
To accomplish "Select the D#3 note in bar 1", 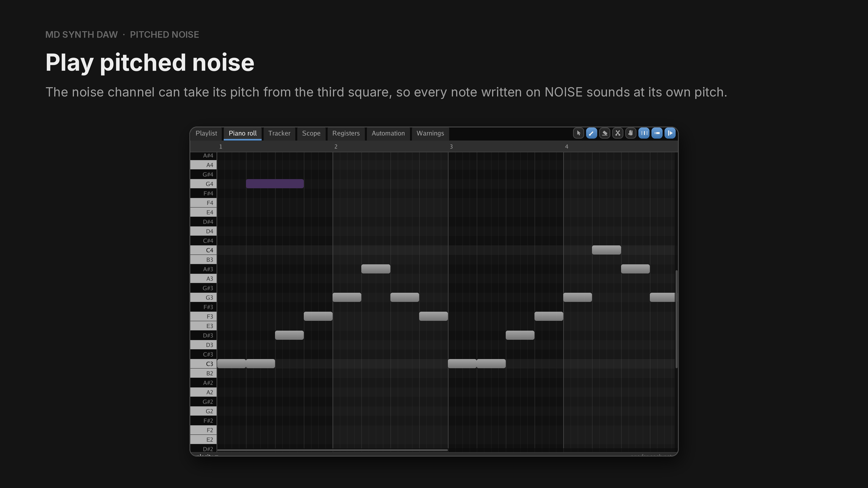I will coord(289,335).
